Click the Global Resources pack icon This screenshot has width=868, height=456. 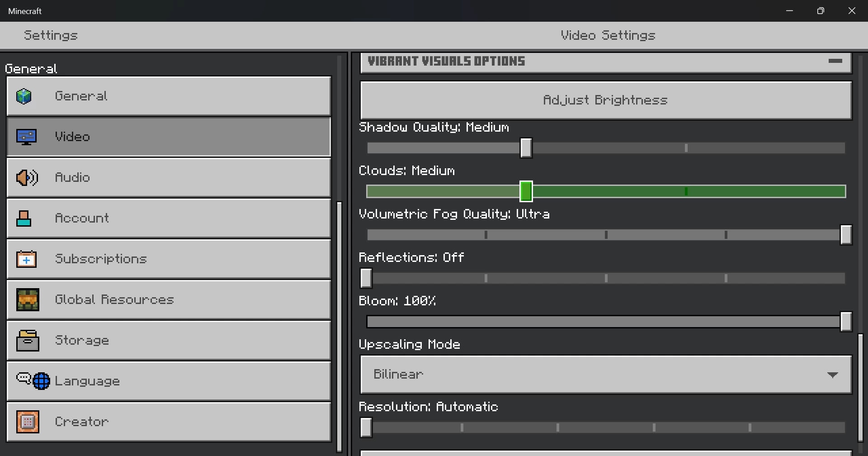point(28,300)
